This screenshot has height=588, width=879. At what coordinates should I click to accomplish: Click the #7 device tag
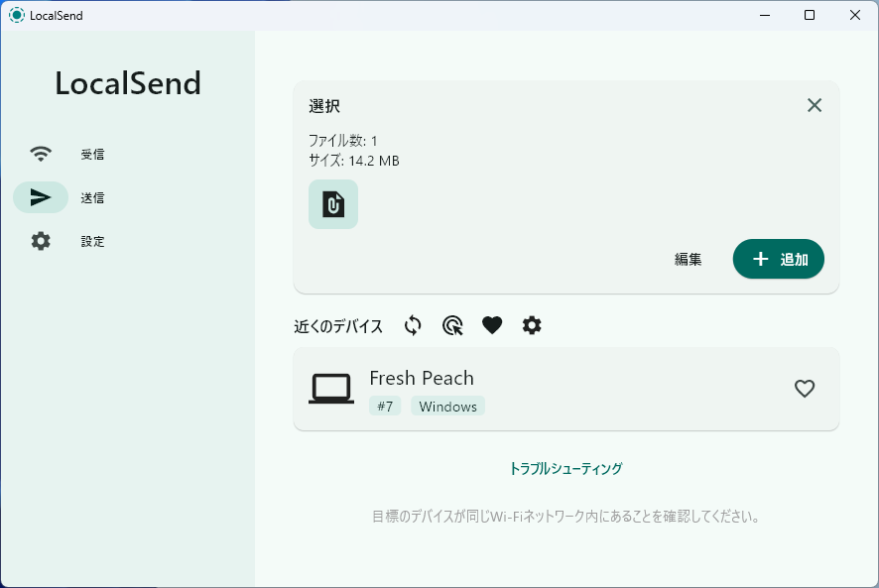coord(385,407)
